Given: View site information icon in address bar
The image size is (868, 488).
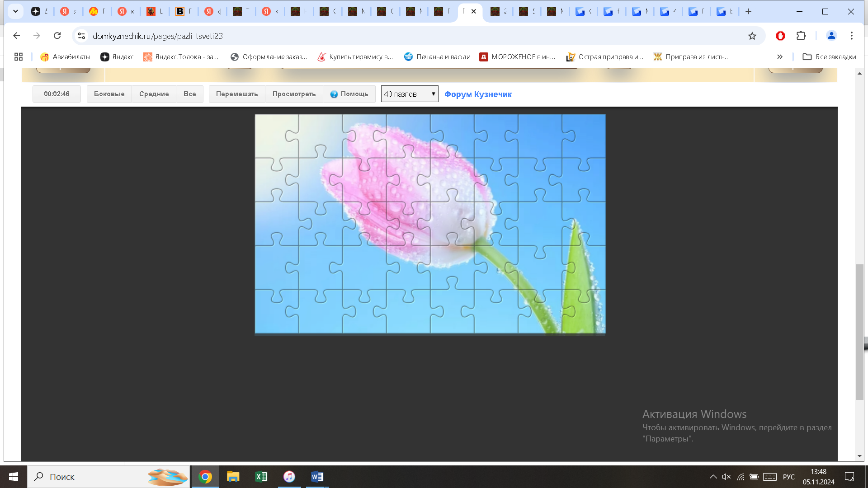Looking at the screenshot, I should coord(81,36).
